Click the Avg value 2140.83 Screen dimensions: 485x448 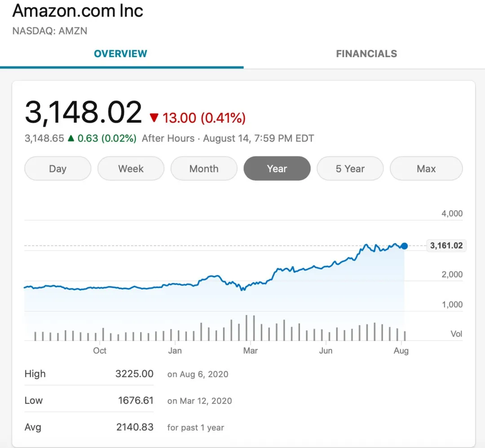pos(135,427)
